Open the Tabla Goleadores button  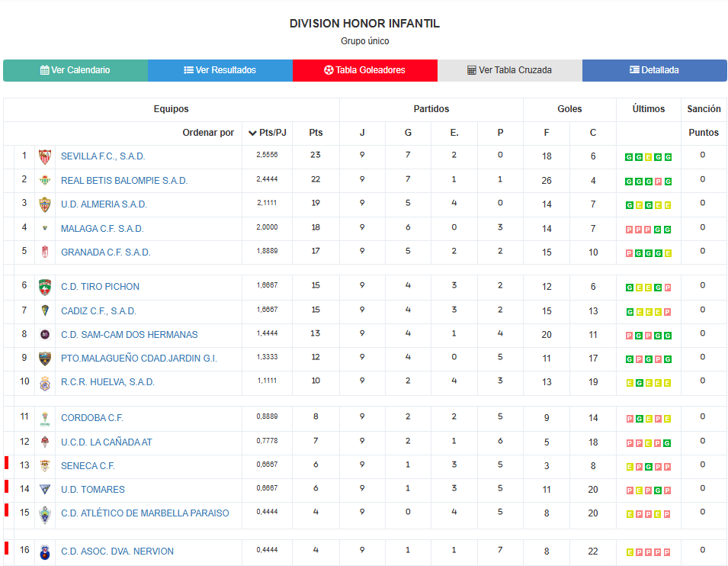tap(365, 70)
